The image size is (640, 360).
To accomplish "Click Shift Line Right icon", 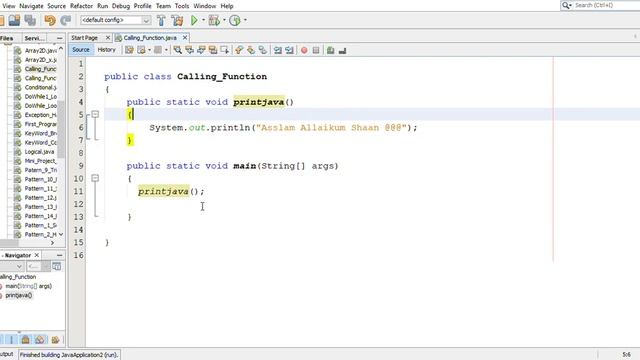I will click(289, 50).
